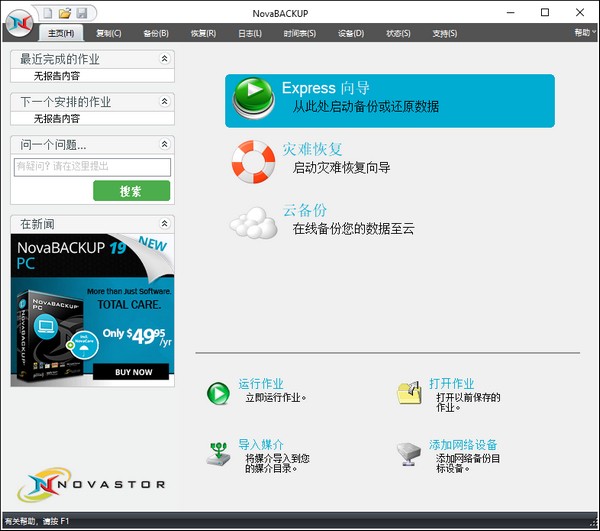Image resolution: width=600 pixels, height=531 pixels.
Task: Click the new document icon in title bar
Action: pyautogui.click(x=47, y=13)
